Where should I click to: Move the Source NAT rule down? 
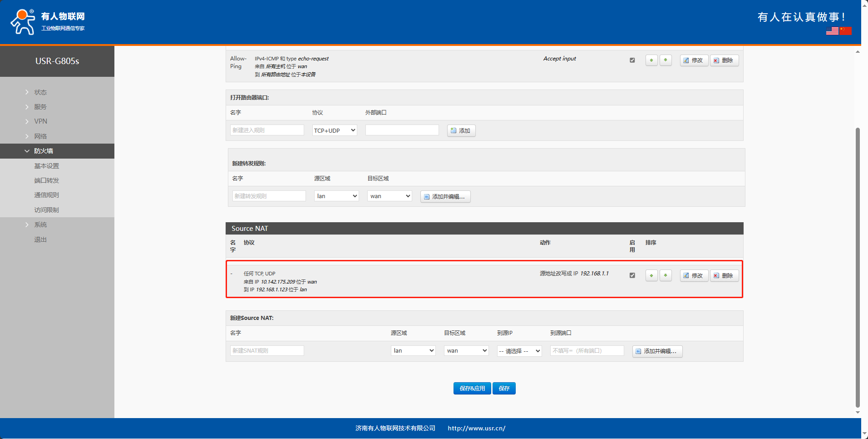666,276
